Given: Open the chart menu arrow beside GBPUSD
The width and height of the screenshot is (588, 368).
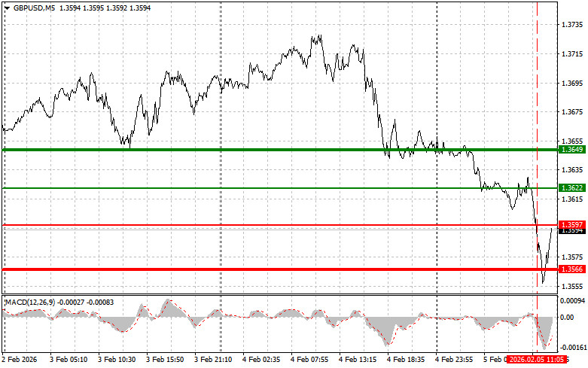Looking at the screenshot, I should coord(7,8).
